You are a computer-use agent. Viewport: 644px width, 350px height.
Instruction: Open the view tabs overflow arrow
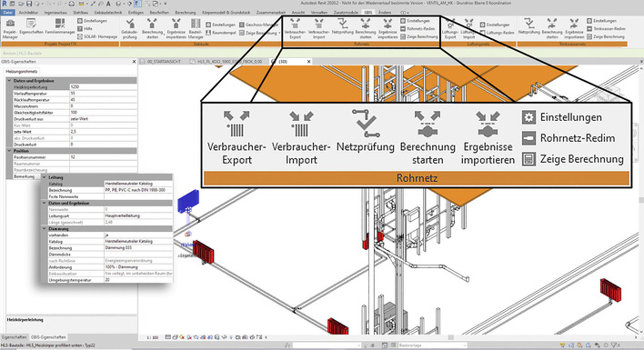(x=641, y=62)
